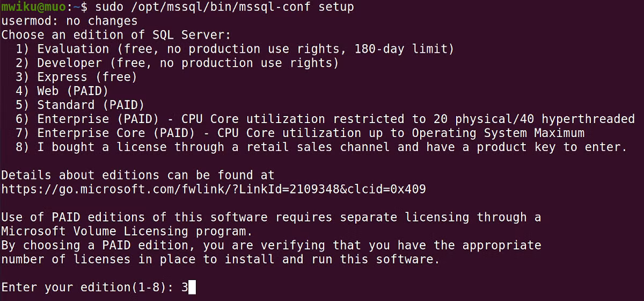
Task: Click the 'By choosing a PAID edition' line
Action: (x=271, y=245)
